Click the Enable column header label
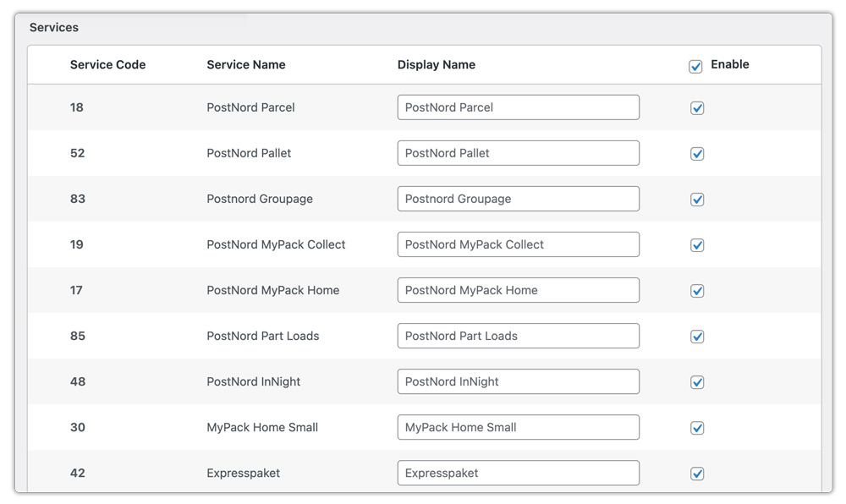This screenshot has height=504, width=846. 730,64
